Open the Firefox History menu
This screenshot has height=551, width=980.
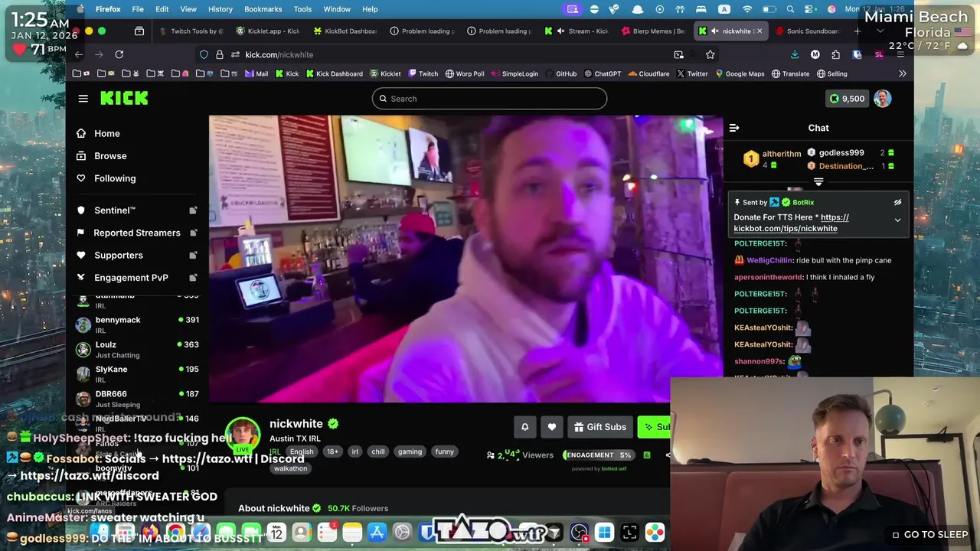tap(220, 9)
